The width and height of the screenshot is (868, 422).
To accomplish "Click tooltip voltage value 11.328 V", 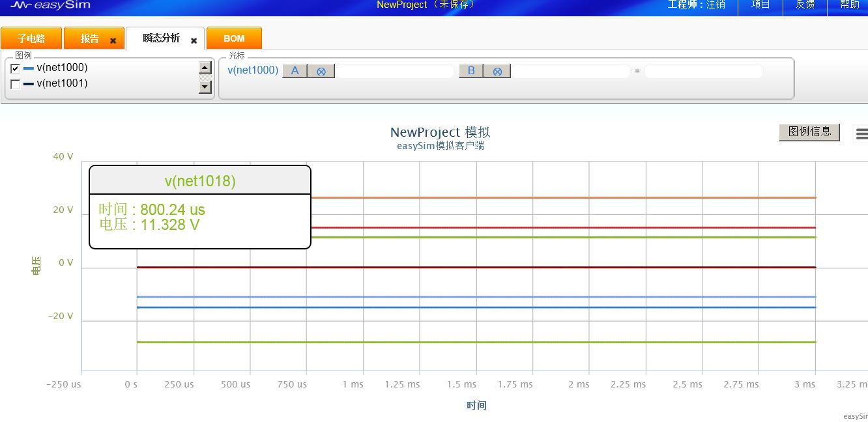I will (x=170, y=225).
